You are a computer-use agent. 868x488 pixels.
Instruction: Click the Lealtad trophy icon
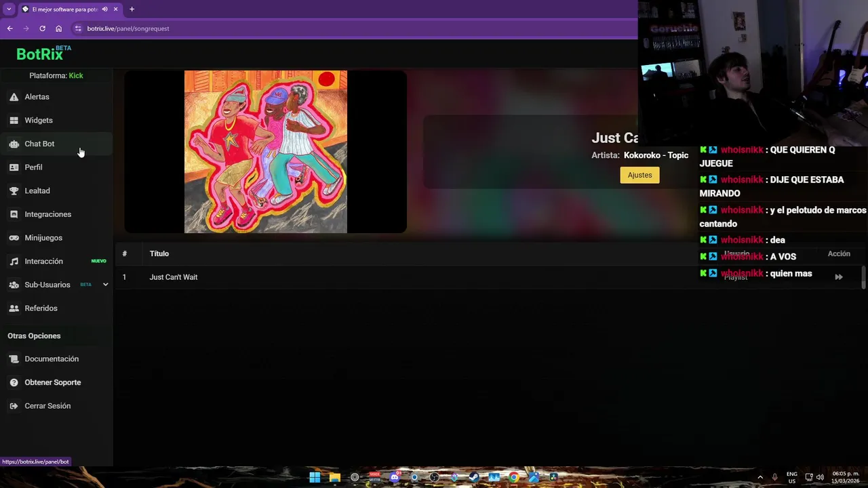pyautogui.click(x=14, y=191)
